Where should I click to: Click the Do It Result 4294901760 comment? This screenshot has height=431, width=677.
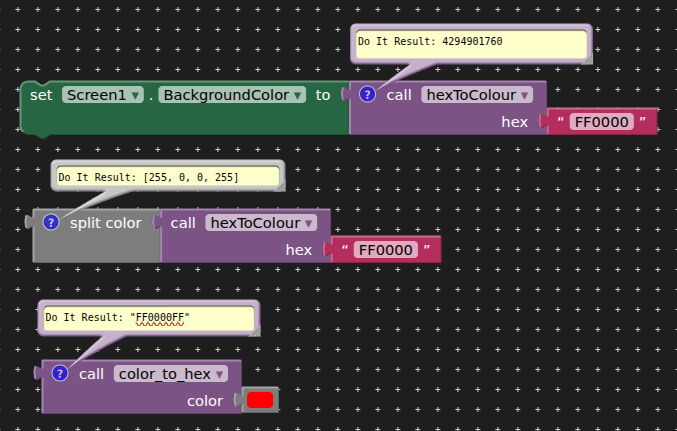pos(470,44)
